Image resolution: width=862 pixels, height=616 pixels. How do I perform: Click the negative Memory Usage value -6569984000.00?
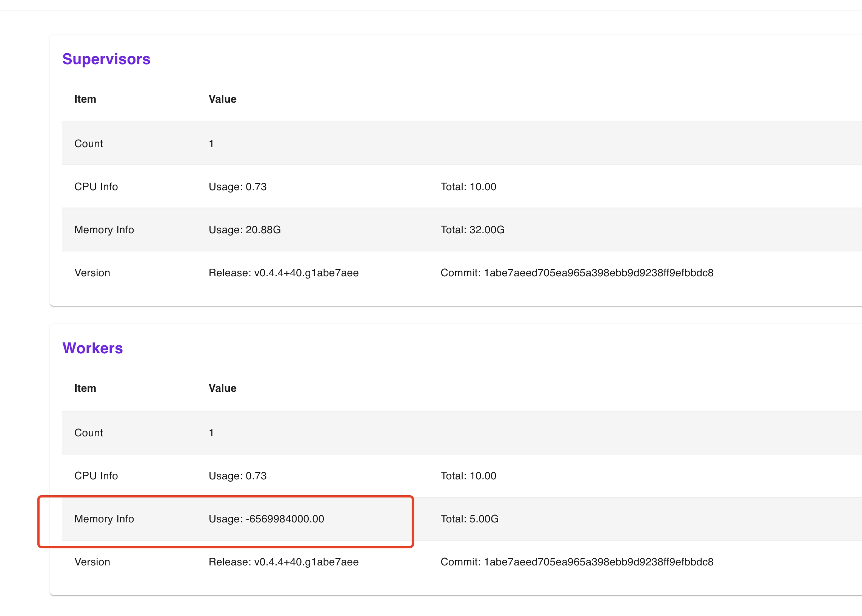(266, 519)
